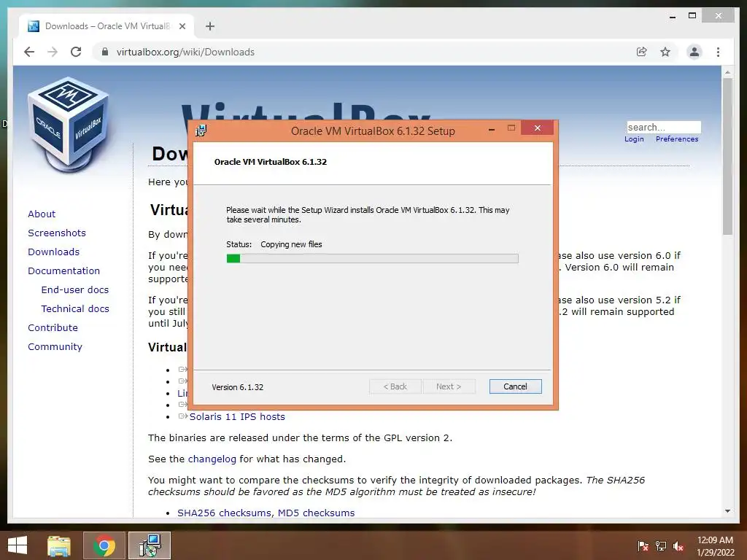
Task: Open Downloads sidebar link
Action: (53, 252)
